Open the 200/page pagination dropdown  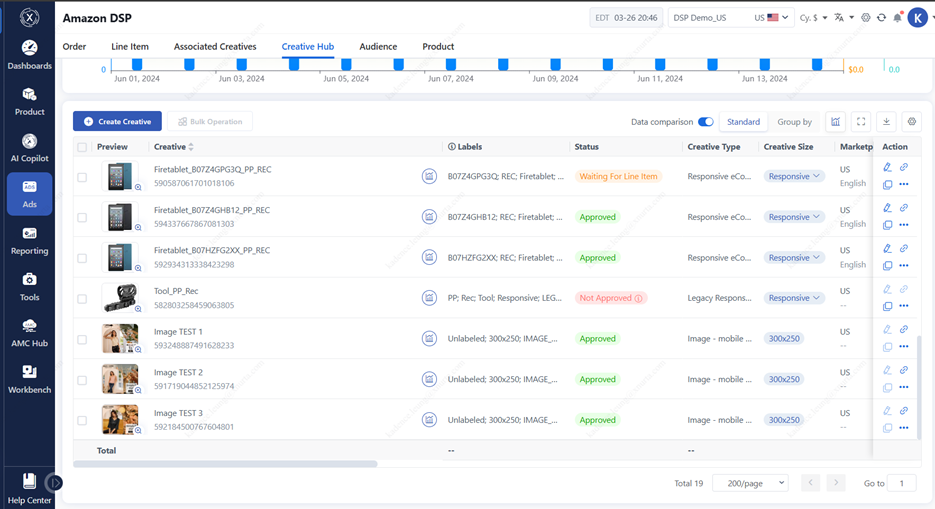click(x=755, y=483)
